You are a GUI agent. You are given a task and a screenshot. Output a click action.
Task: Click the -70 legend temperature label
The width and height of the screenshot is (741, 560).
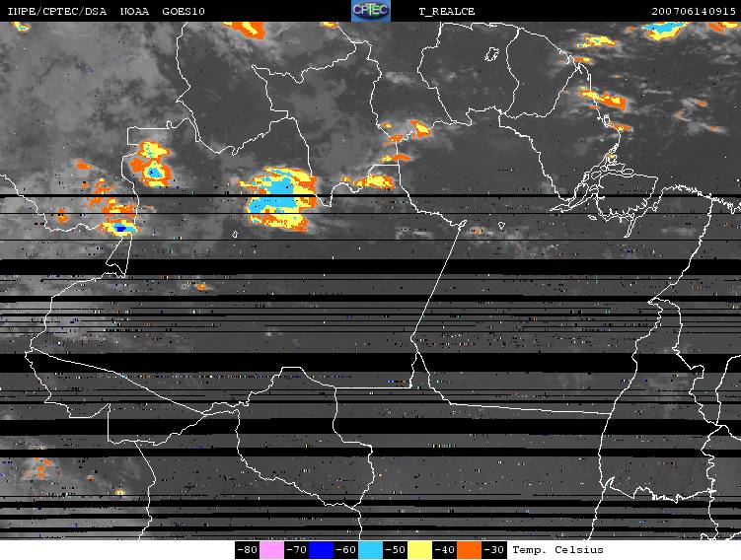pyautogui.click(x=296, y=549)
